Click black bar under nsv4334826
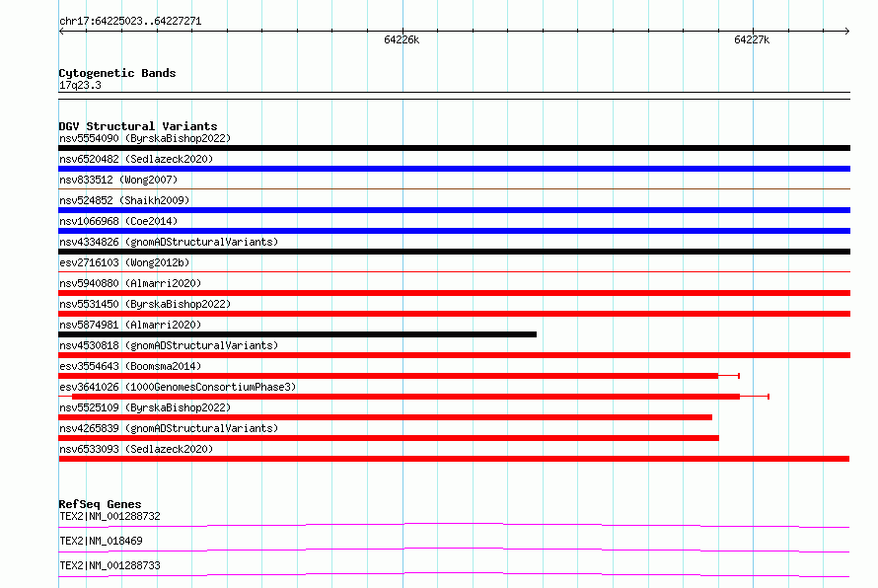Screen dimensions: 878x588 pyautogui.click(x=454, y=252)
